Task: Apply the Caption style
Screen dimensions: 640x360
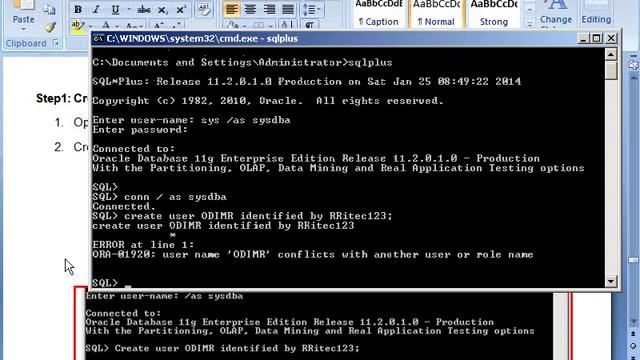Action: [x=378, y=14]
